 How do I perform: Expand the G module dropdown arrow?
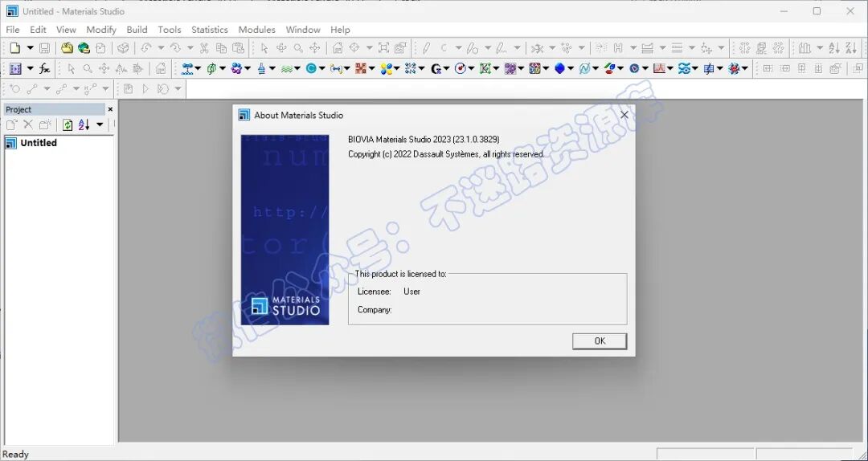446,68
